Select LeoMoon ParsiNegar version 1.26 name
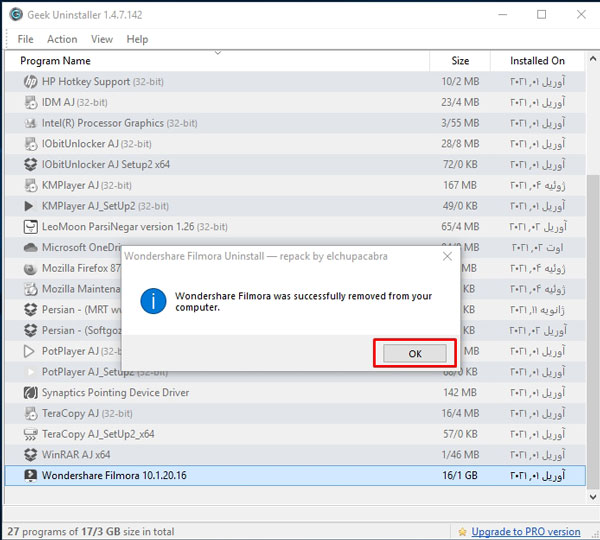 [135, 227]
